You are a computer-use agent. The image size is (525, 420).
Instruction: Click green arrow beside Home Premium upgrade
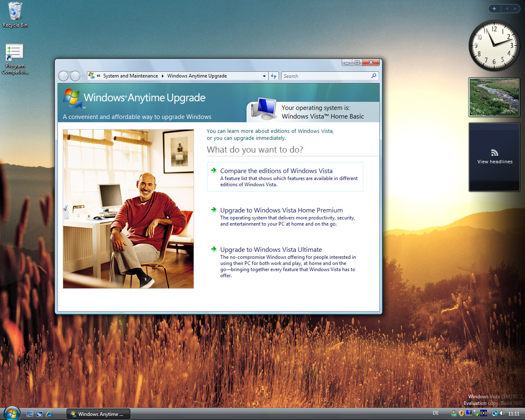pos(214,210)
